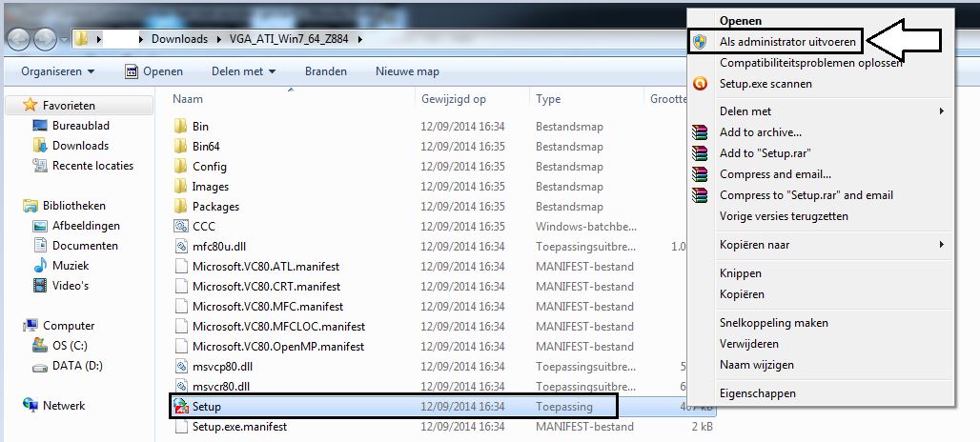The width and height of the screenshot is (980, 442).
Task: Choose Kopiëren in the context menu
Action: (742, 293)
